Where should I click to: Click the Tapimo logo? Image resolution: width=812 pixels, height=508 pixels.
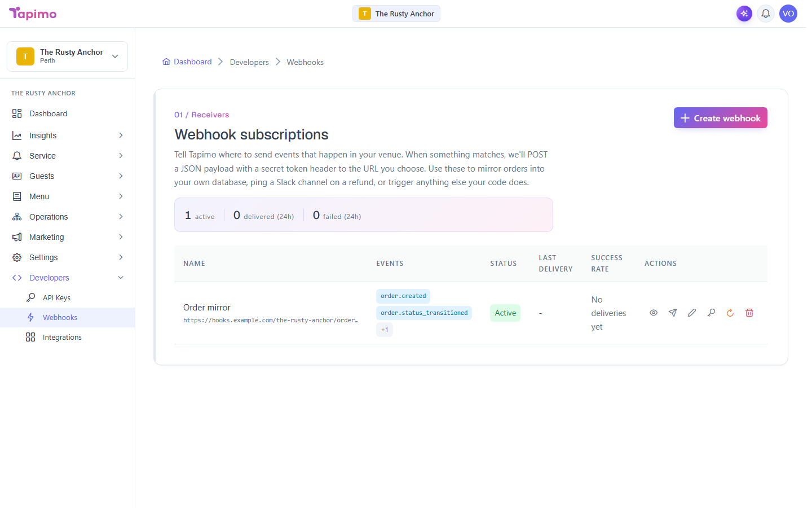point(33,14)
